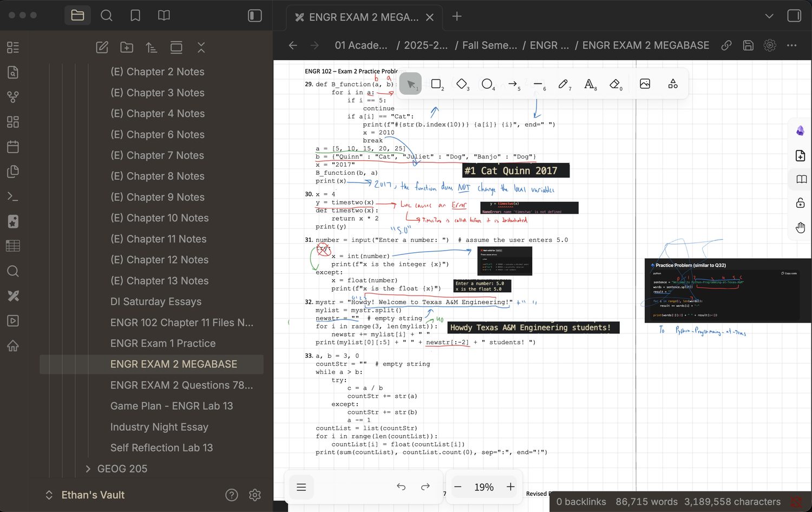Toggle the reading mode book icon on canvas
The width and height of the screenshot is (812, 512).
tap(801, 179)
